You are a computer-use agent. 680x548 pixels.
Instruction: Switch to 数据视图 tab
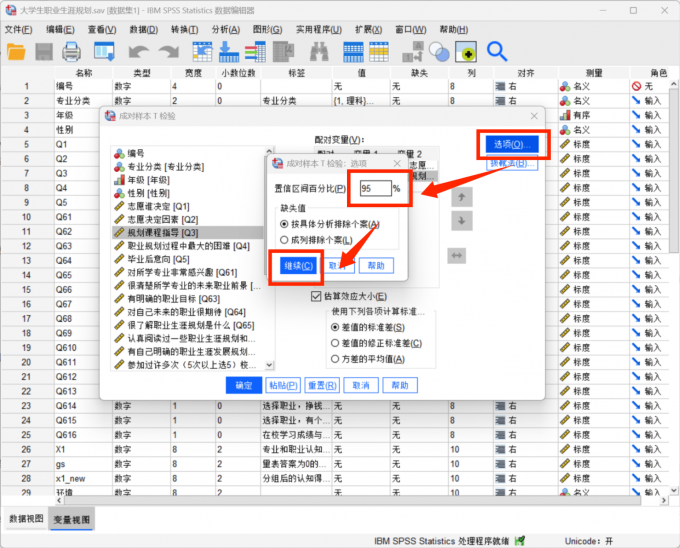(x=26, y=519)
